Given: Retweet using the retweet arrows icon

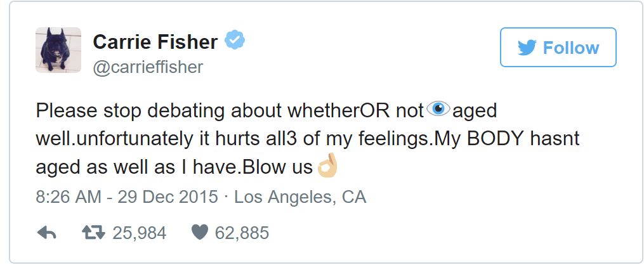Looking at the screenshot, I should point(95,233).
